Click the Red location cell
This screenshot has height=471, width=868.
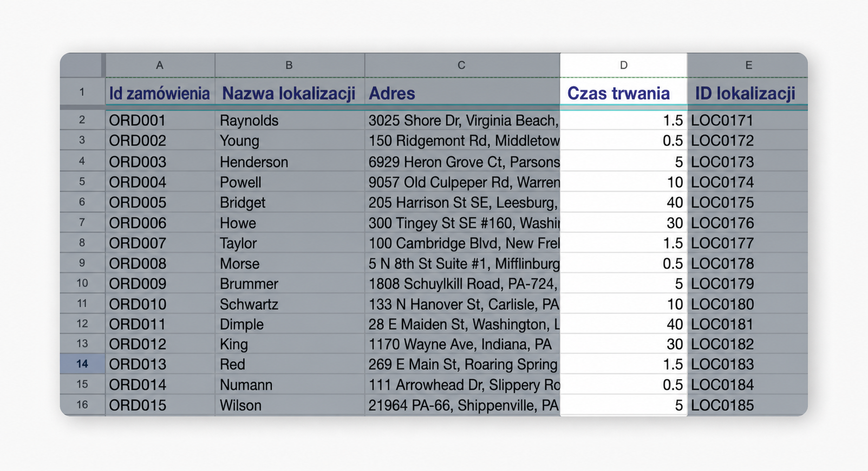pyautogui.click(x=289, y=364)
